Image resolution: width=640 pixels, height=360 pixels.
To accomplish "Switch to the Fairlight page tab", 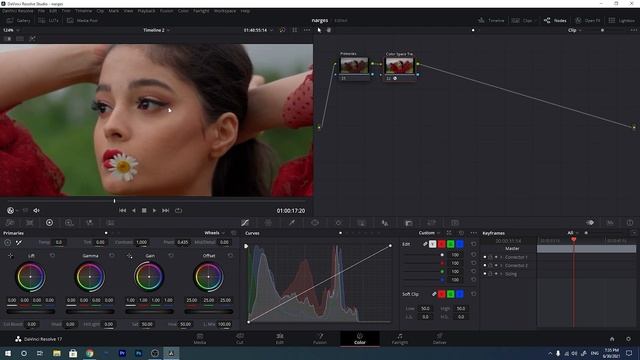I will pyautogui.click(x=400, y=339).
